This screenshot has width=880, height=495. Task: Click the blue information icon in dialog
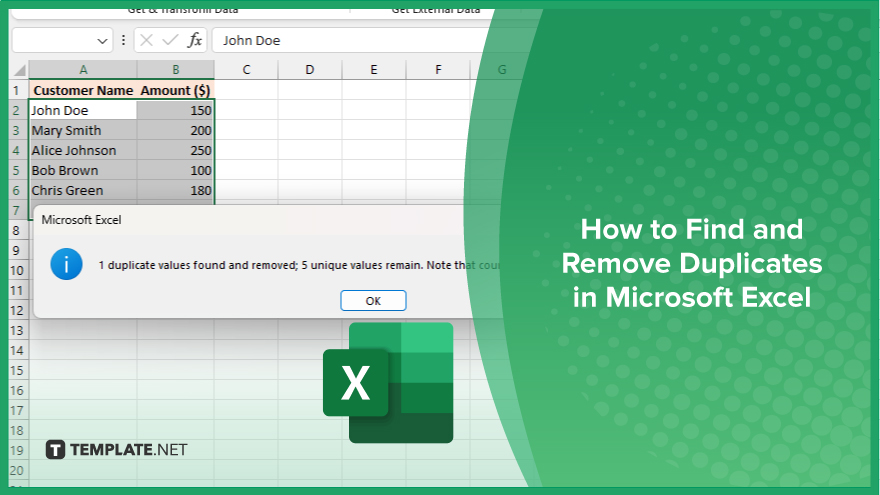pyautogui.click(x=66, y=264)
